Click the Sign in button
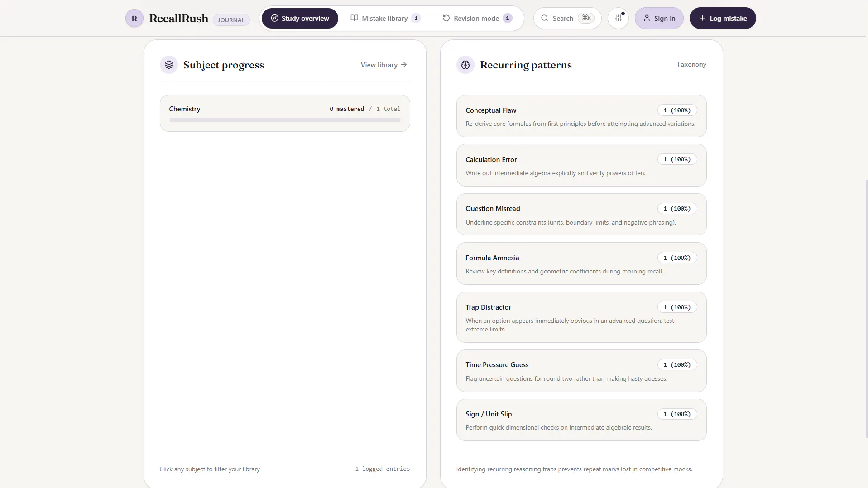The width and height of the screenshot is (868, 488). 659,19
